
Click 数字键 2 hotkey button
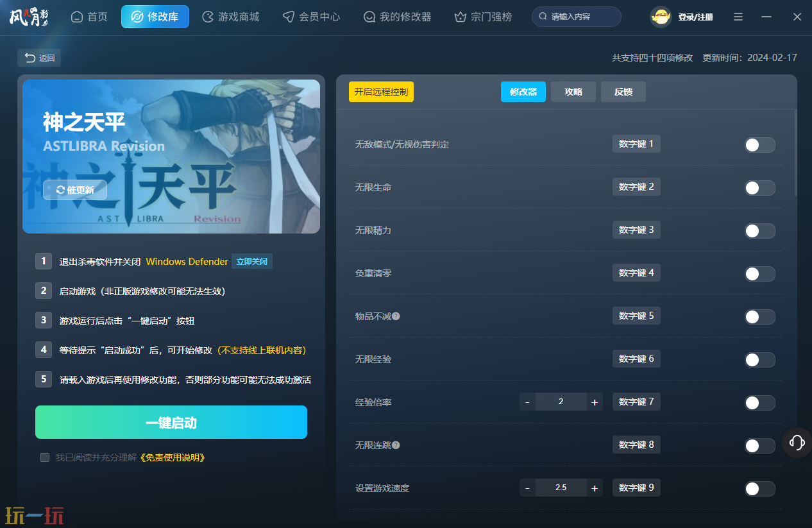(x=636, y=187)
